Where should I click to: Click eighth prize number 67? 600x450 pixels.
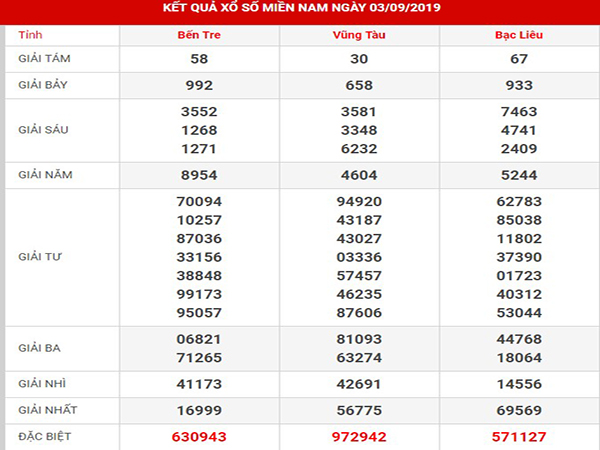[517, 60]
